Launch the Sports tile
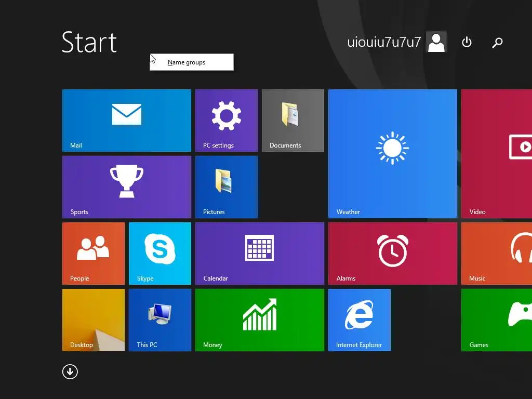Viewport: 532px width, 399px height. (127, 187)
